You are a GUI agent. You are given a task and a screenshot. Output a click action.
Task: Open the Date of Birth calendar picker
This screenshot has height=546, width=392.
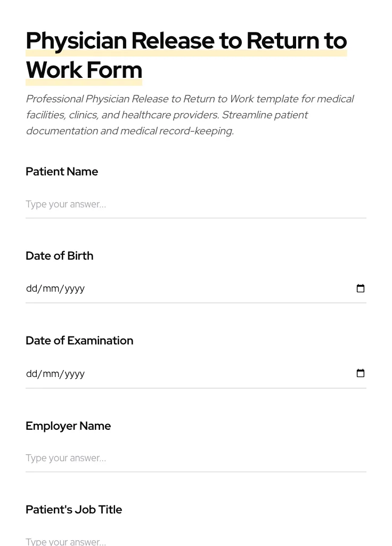[x=361, y=288]
